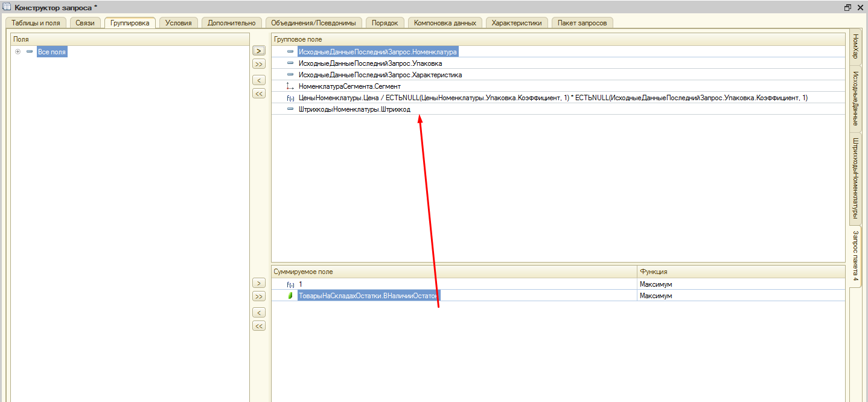The width and height of the screenshot is (868, 402).
Task: Remove all summed fields with << button
Action: pyautogui.click(x=259, y=326)
